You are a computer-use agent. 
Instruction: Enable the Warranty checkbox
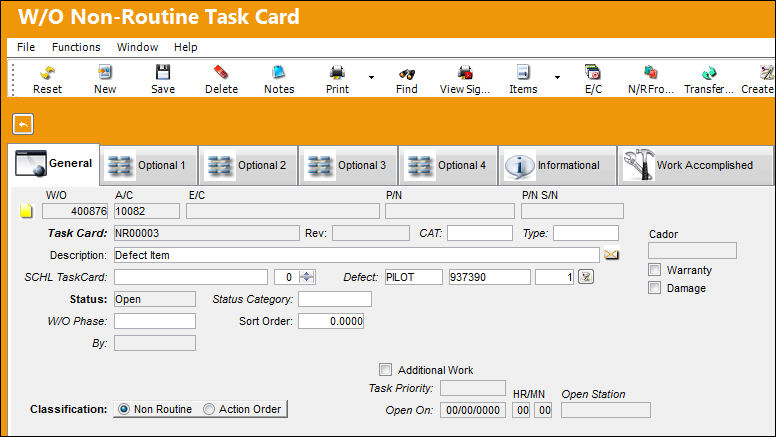654,270
